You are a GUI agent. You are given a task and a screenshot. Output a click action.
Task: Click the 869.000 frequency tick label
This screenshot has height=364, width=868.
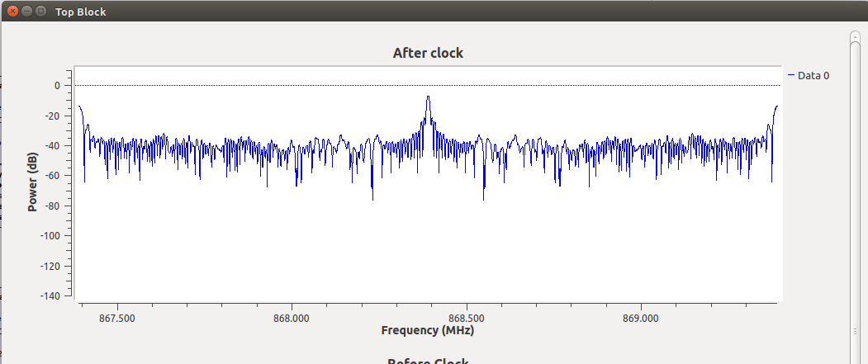tap(641, 319)
